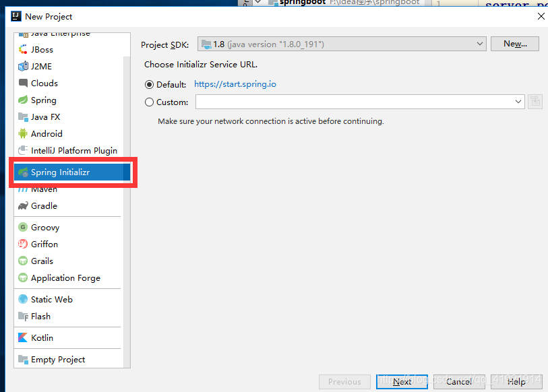Select the Empty Project text label
Screen dimensions: 548x392
tap(58, 360)
